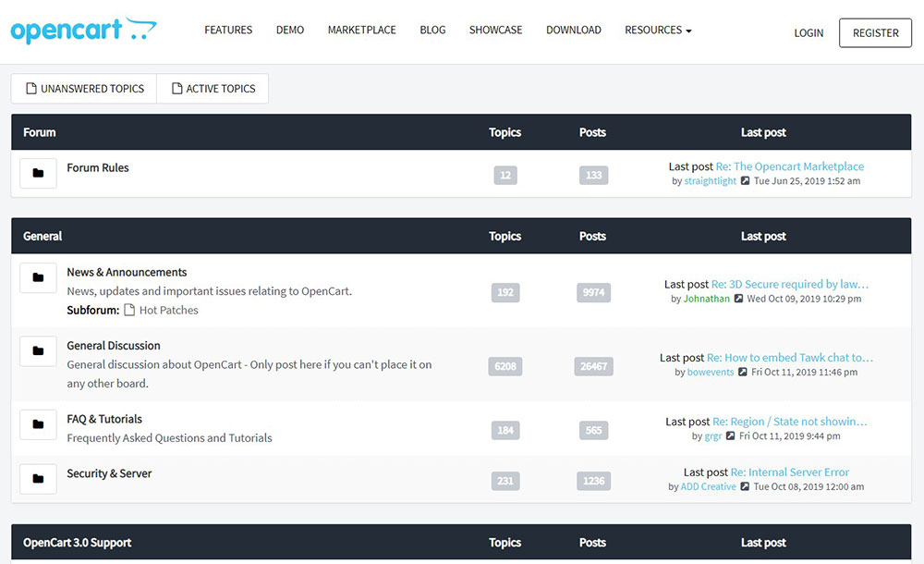Viewport: 924px width, 564px height.
Task: Click the 'Tue Jun 25, 2019 1:52 am' timestamp
Action: pyautogui.click(x=808, y=181)
